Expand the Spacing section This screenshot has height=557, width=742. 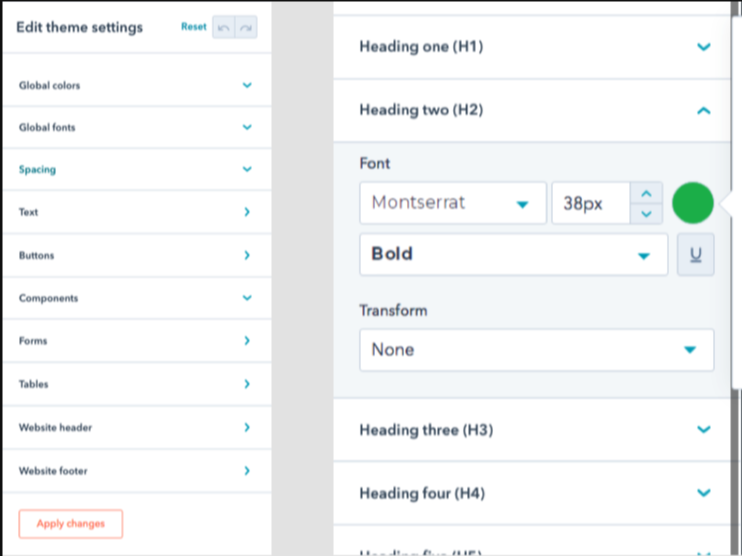point(137,169)
